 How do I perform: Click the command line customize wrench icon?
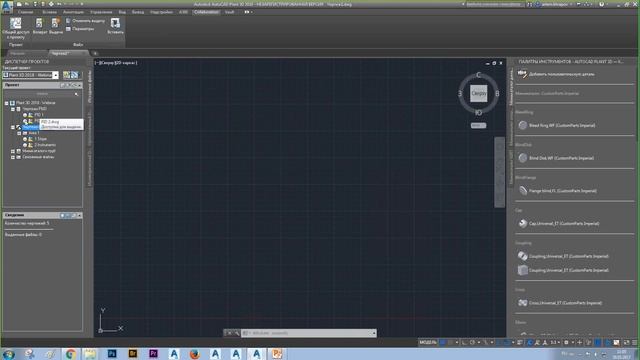tap(236, 333)
